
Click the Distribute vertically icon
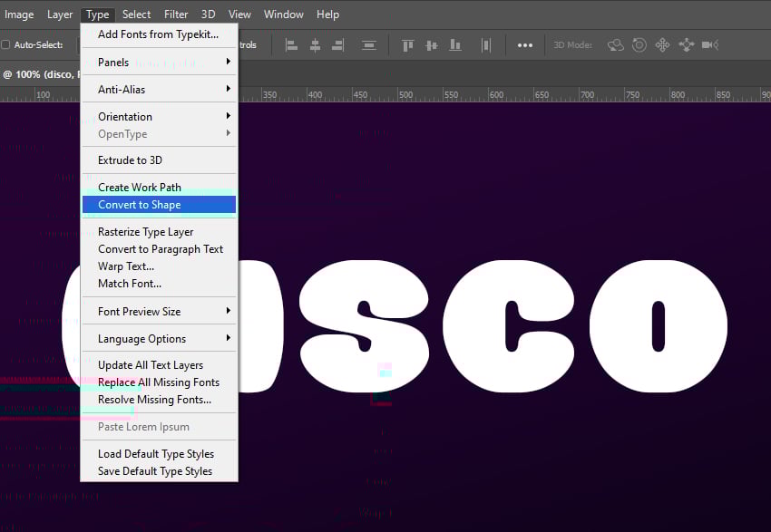click(x=369, y=45)
